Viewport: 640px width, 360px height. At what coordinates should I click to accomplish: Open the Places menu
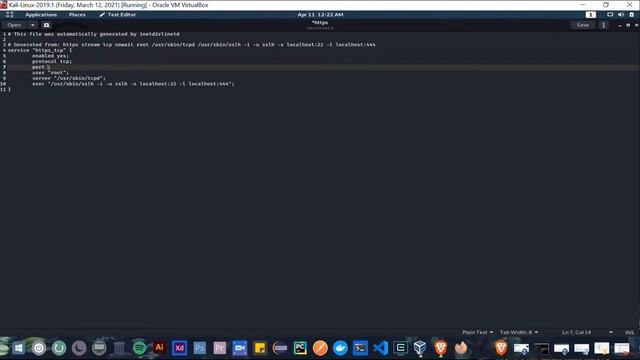tap(77, 15)
